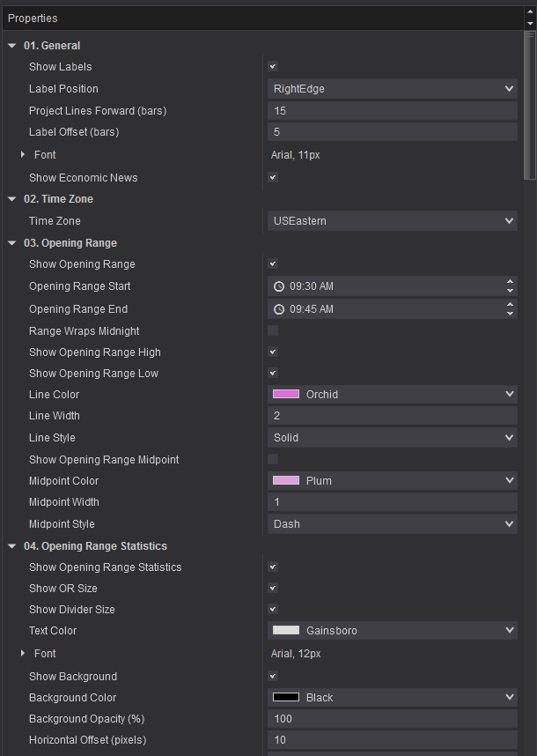Screen dimensions: 537x756
Task: Decrease the Opening Range Start time
Action: [x=510, y=291]
